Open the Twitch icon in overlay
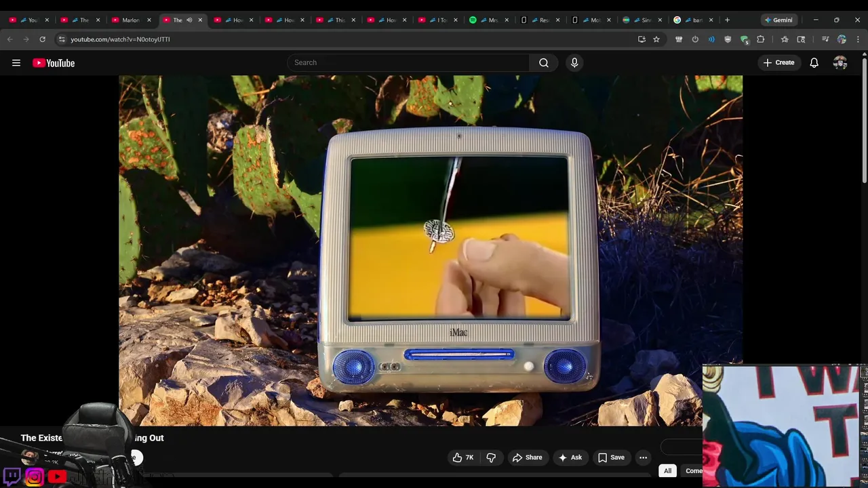This screenshot has height=488, width=868. click(x=12, y=476)
